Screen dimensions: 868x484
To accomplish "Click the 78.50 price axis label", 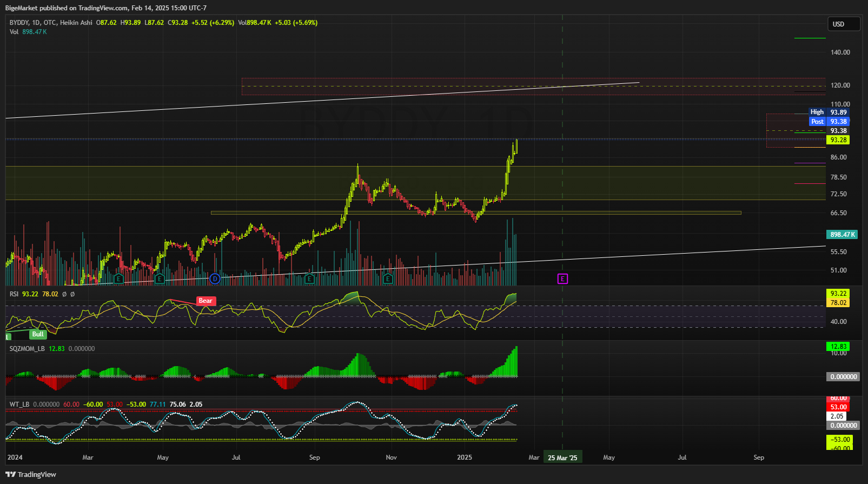I will pos(839,177).
